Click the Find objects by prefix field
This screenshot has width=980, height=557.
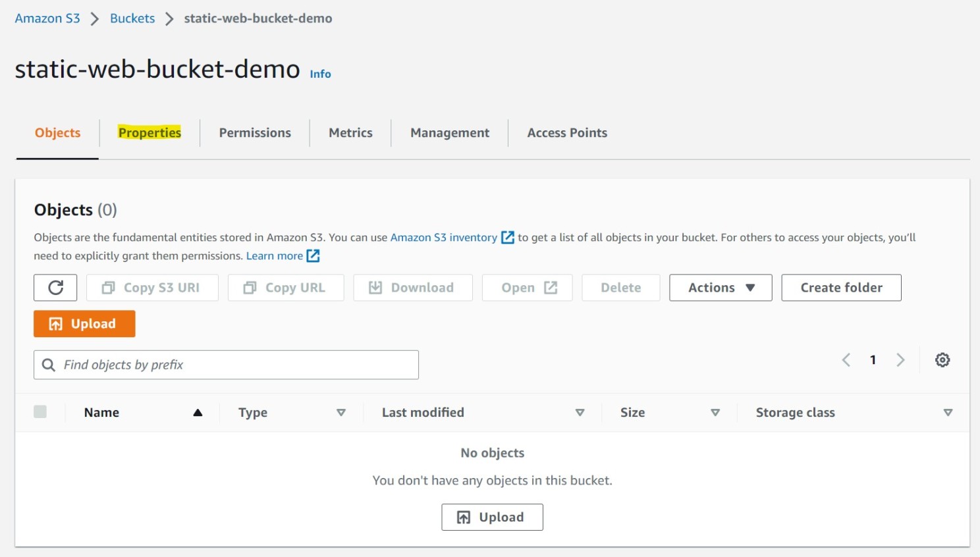226,365
